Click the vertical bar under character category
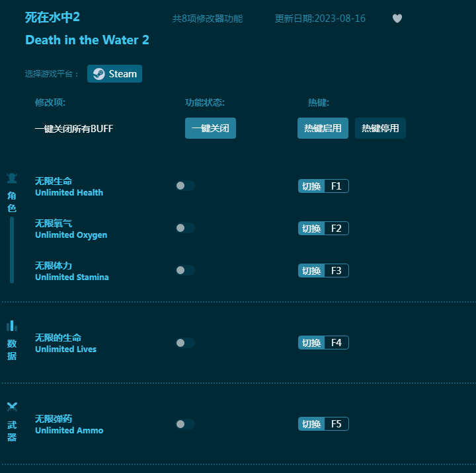476x473 pixels. click(x=12, y=250)
